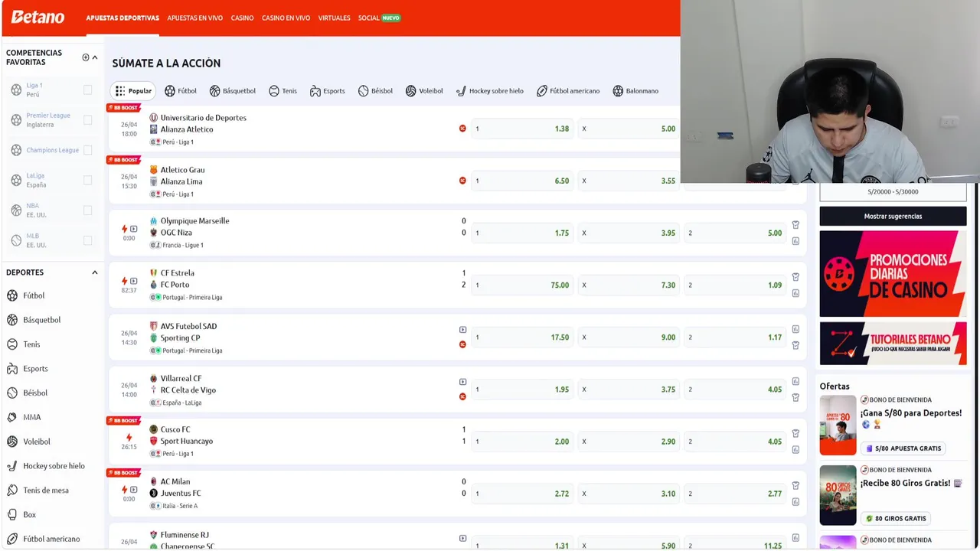Open stats icon for CF Estrela match
980x551 pixels.
coord(795,293)
